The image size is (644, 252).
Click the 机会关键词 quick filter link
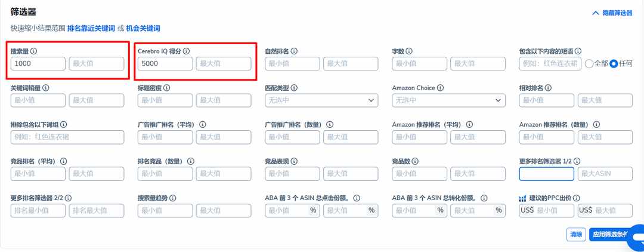point(143,29)
